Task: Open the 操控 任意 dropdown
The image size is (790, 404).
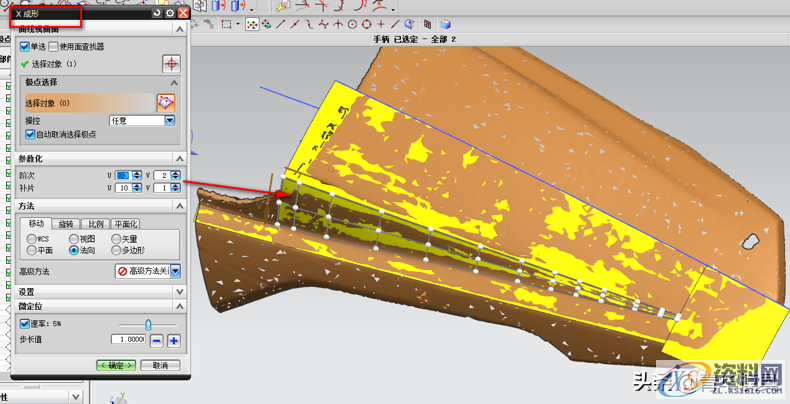Action: (x=170, y=120)
